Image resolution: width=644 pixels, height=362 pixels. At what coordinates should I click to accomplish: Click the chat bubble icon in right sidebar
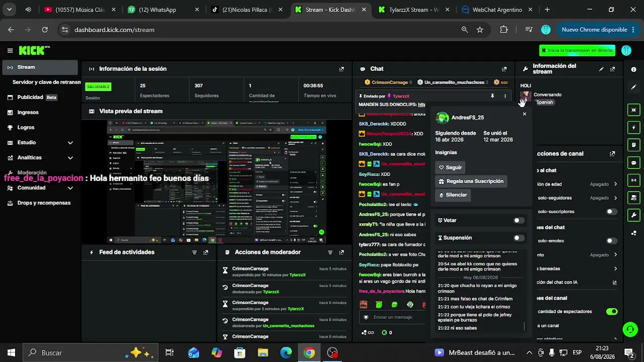(x=633, y=163)
